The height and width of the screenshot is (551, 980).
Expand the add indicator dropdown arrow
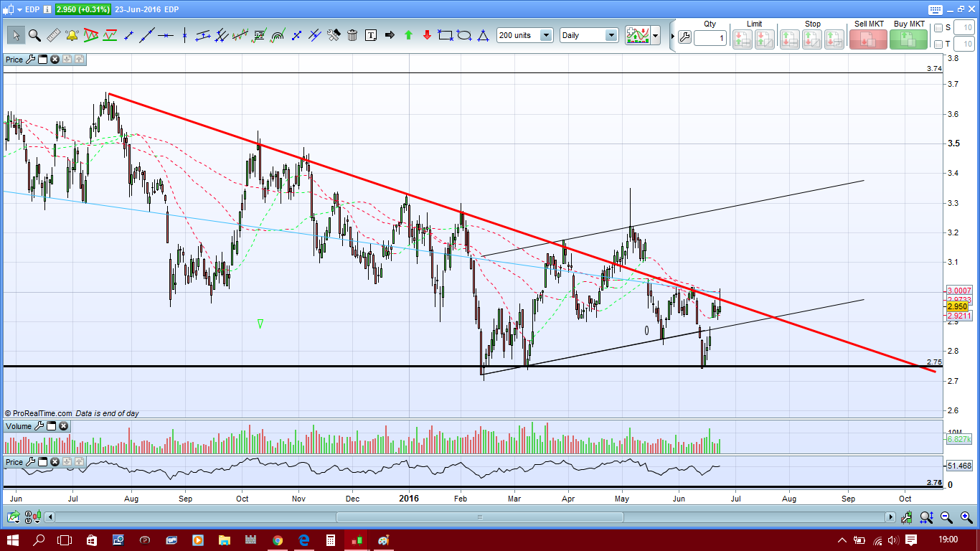656,35
